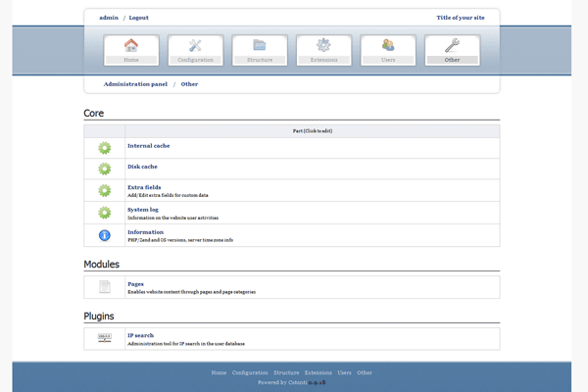The image size is (588, 392).
Task: Click Title of your site link
Action: point(461,18)
